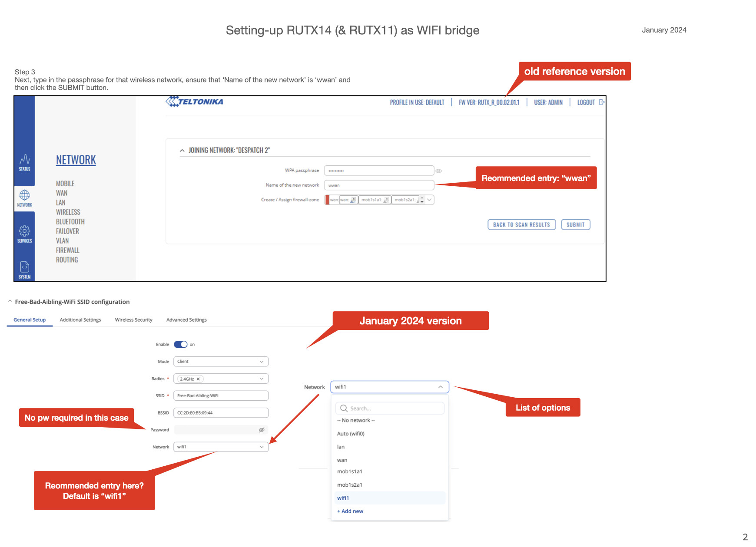Open the Failover menu item
The image size is (756, 547).
point(67,231)
